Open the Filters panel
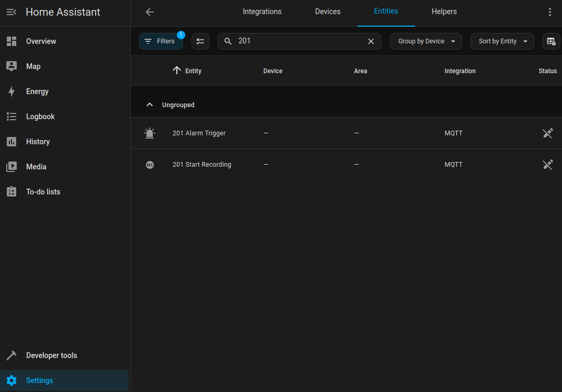The height and width of the screenshot is (392, 562). [x=161, y=41]
